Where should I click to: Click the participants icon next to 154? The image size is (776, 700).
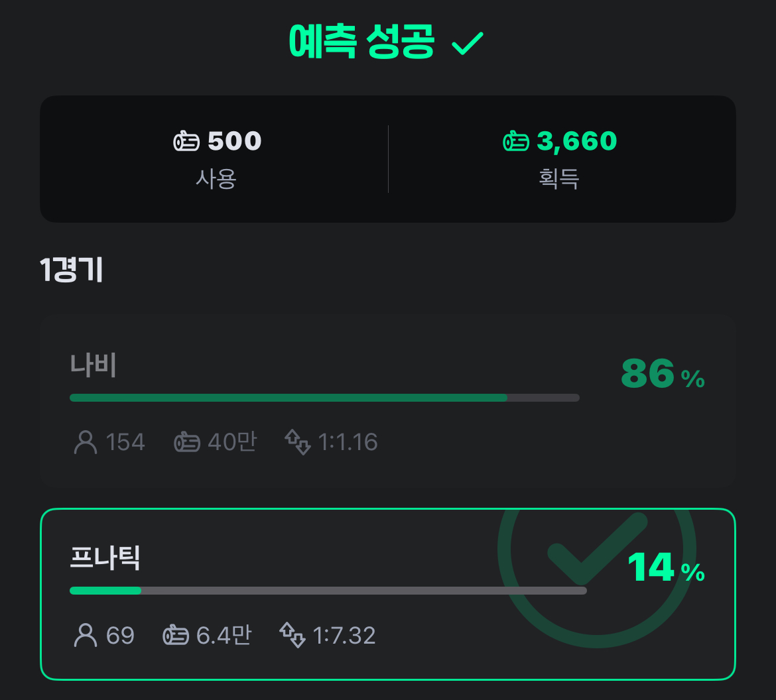(85, 441)
